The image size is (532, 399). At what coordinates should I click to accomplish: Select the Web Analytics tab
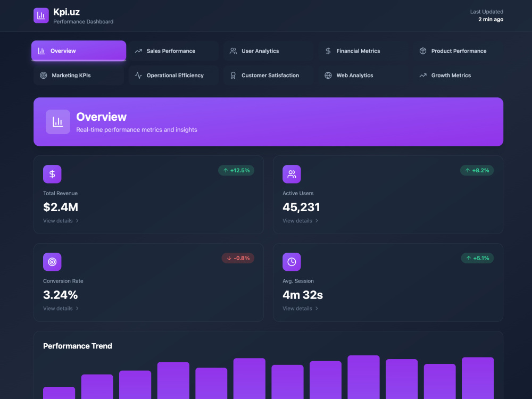[x=363, y=76]
